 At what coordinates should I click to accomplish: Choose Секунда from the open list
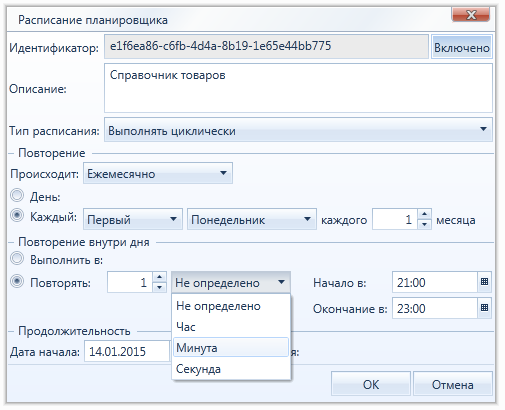(x=231, y=369)
